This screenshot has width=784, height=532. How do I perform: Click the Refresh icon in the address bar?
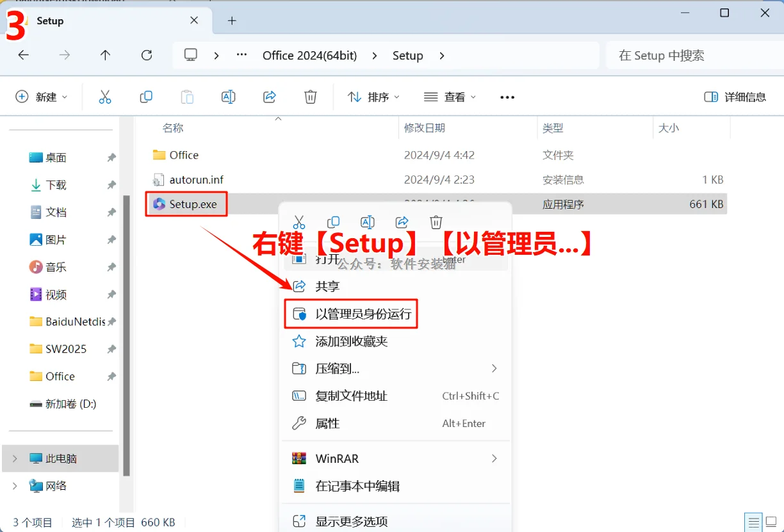click(x=146, y=55)
